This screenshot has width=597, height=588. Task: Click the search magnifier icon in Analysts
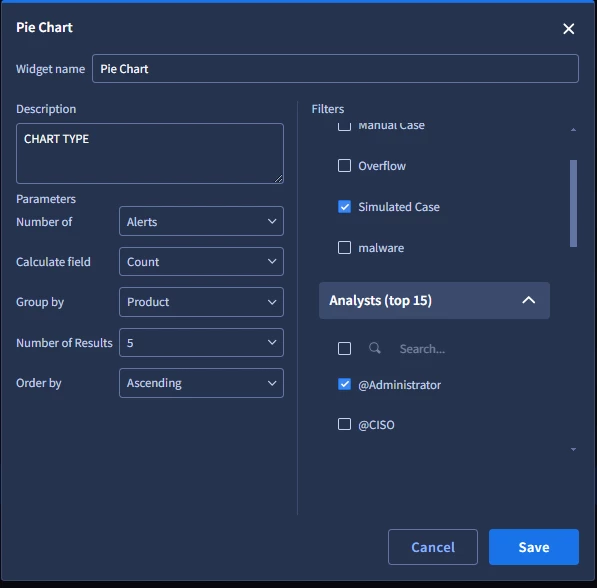coord(375,348)
